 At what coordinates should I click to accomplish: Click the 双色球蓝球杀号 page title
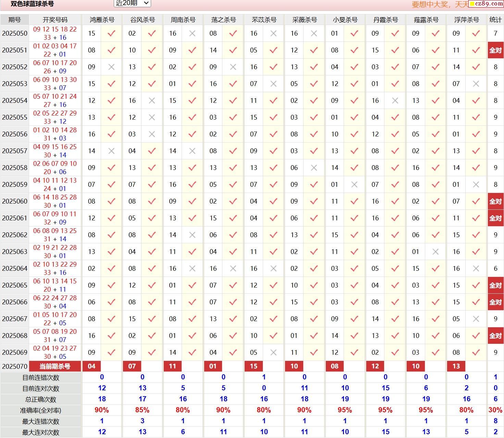coord(32,4)
